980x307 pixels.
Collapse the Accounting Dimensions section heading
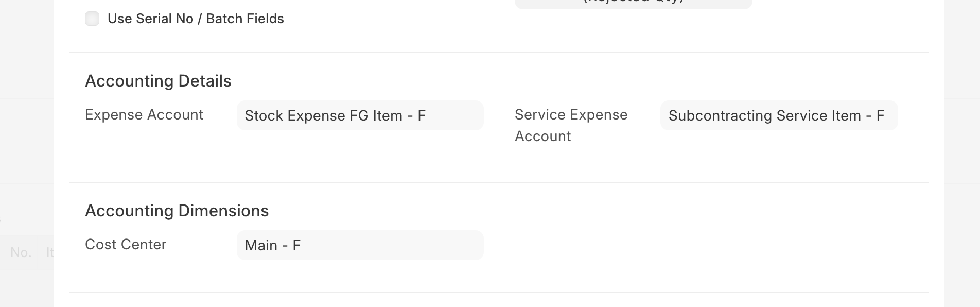177,211
